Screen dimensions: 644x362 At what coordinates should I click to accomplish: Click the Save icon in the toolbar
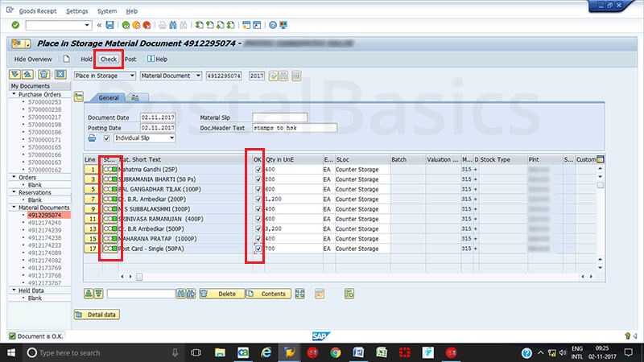click(x=109, y=26)
